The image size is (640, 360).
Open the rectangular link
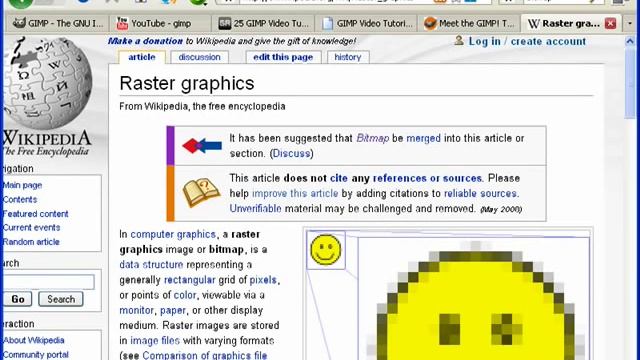(189, 280)
